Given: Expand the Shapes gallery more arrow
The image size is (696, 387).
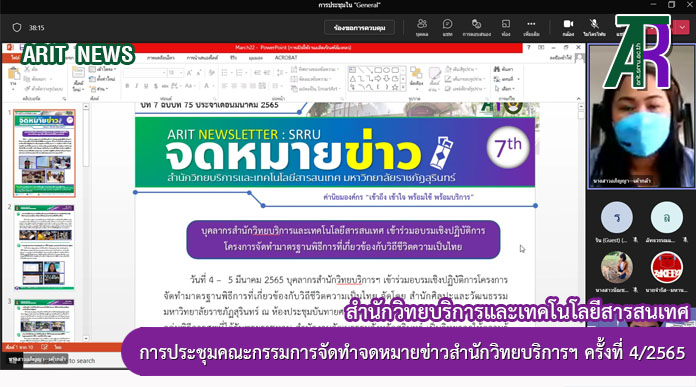Looking at the screenshot, I should [x=403, y=87].
